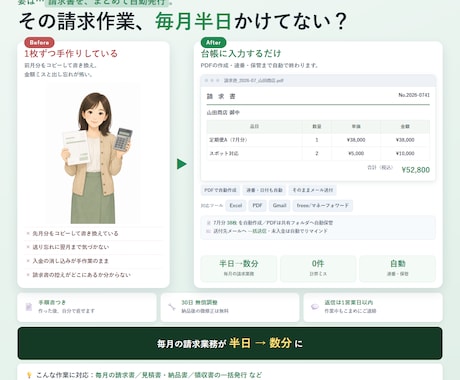Viewport: 460px width, 380px height.
Task: Click the x mark beside 送り忘れに翌月まで気づかない
Action: click(x=28, y=247)
